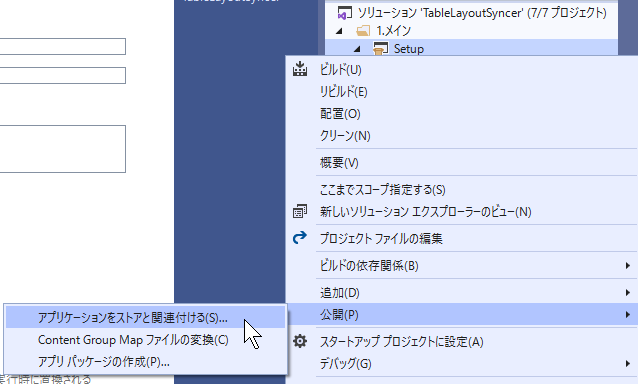Collapse the Setup project node
Viewport: 638px width, 384px height.
coord(357,49)
